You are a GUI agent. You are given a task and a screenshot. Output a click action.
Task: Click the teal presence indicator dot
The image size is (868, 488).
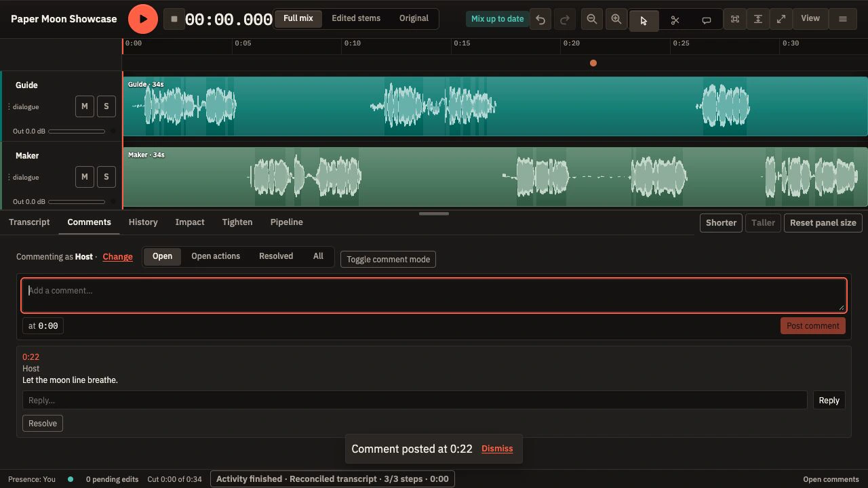pyautogui.click(x=71, y=479)
